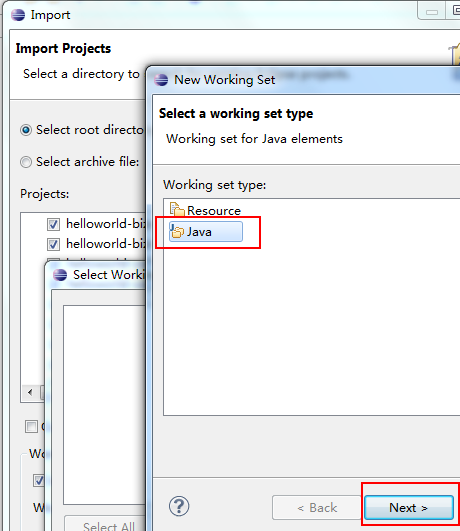Viewport: 460px width, 531px height.
Task: Open help in New Working Set dialog
Action: pos(179,506)
